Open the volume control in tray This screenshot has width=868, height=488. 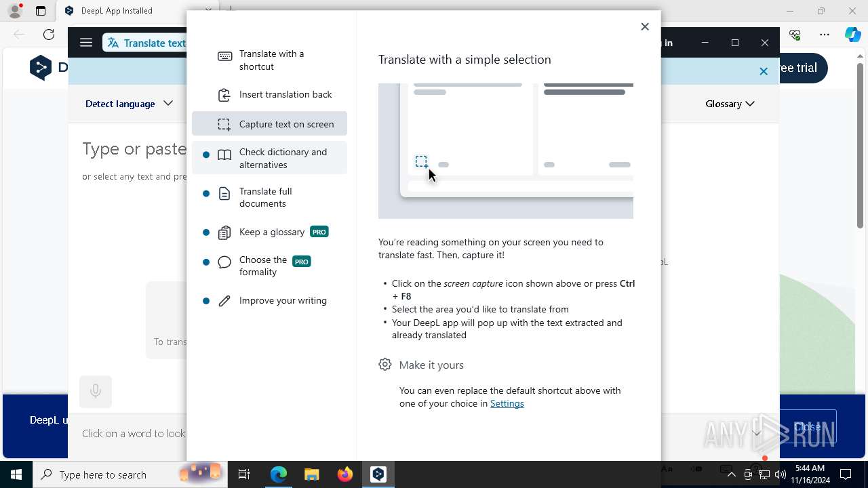click(x=781, y=474)
